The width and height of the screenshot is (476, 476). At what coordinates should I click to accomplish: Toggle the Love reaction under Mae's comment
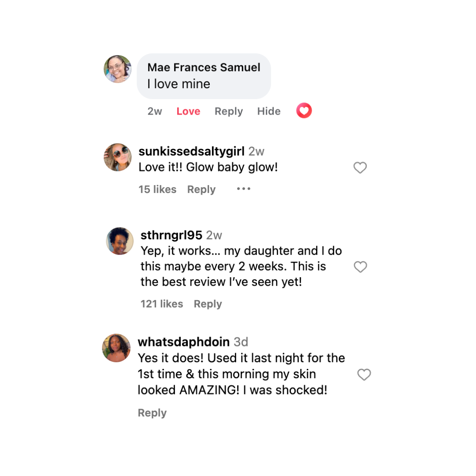[x=188, y=112]
